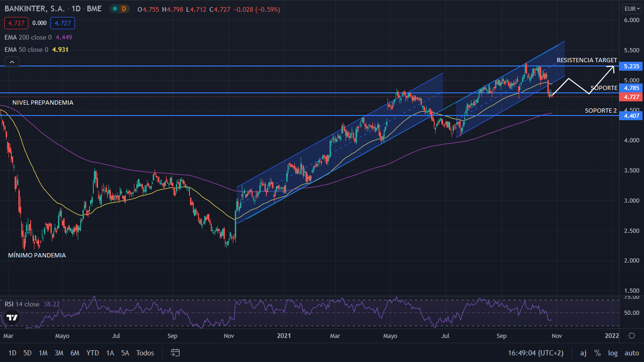Open the go-to-date calendar icon
This screenshot has height=362, width=644.
coord(175,353)
